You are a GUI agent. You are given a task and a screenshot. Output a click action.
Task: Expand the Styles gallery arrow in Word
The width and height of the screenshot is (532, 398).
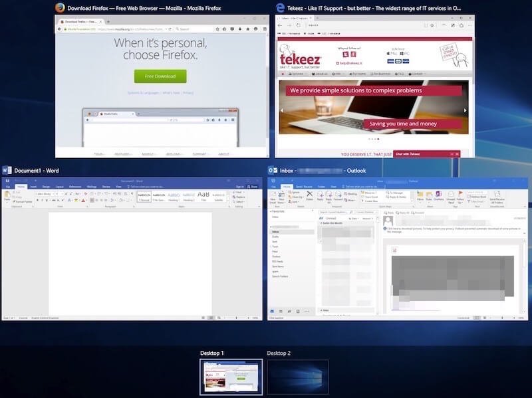coord(227,201)
